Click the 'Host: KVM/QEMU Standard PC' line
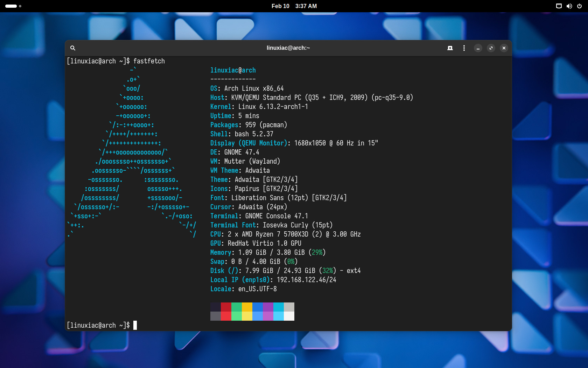The width and height of the screenshot is (588, 368). pyautogui.click(x=312, y=97)
